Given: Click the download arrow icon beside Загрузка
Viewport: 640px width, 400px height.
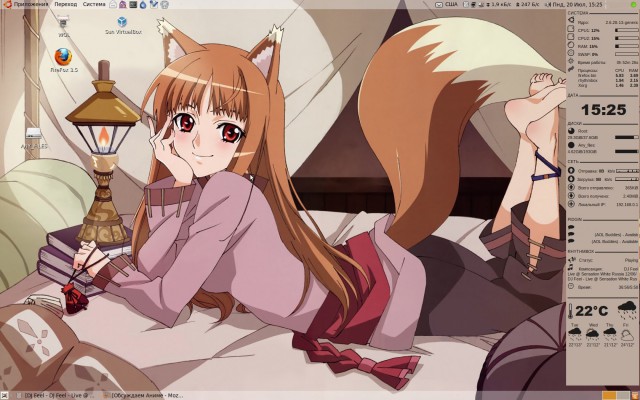Looking at the screenshot, I should [x=571, y=179].
